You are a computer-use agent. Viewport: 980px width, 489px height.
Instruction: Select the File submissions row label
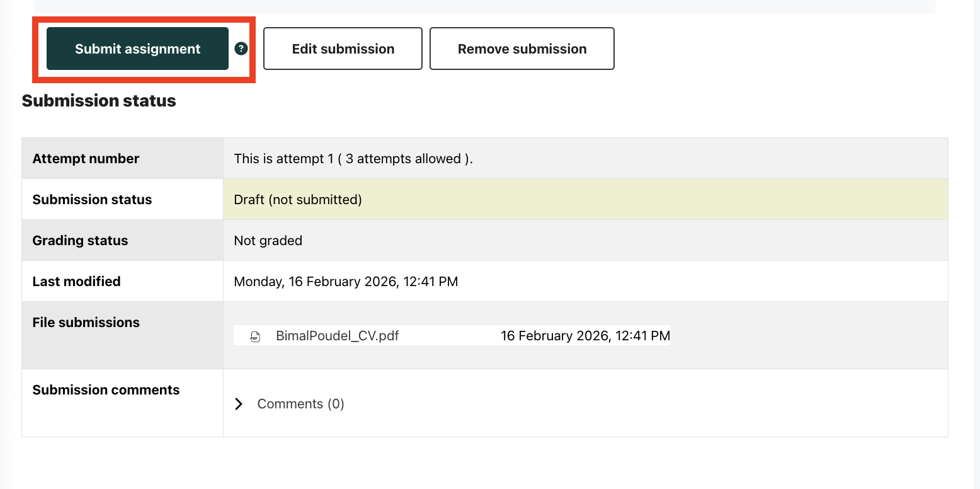(86, 323)
